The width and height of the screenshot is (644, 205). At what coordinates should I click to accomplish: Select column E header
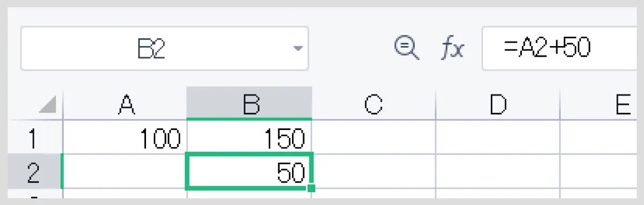[x=599, y=103]
